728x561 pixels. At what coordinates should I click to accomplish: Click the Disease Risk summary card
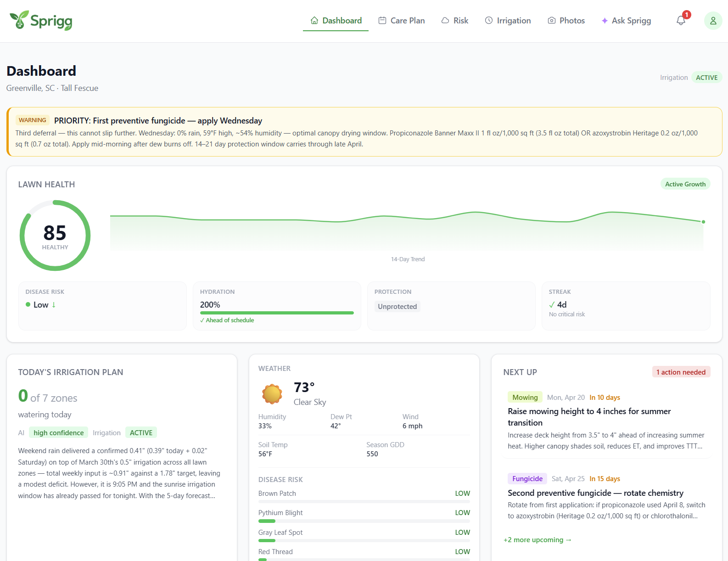(102, 306)
